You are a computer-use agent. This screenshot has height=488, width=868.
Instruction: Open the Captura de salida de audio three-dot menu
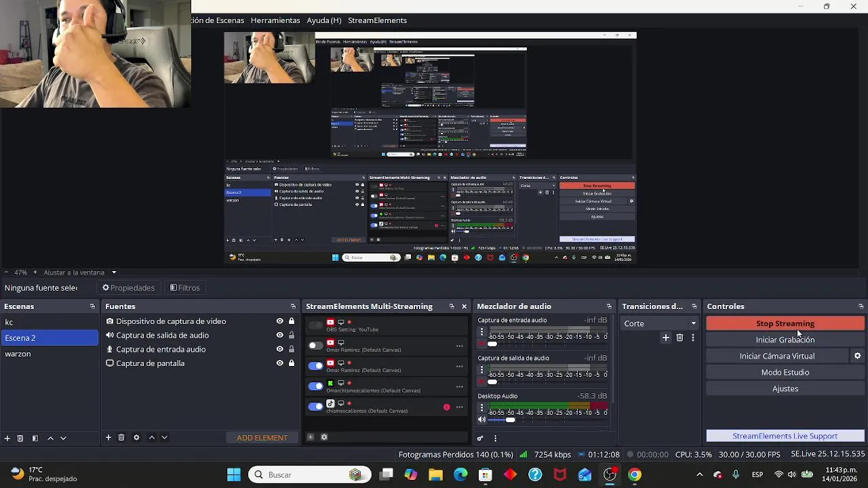482,370
